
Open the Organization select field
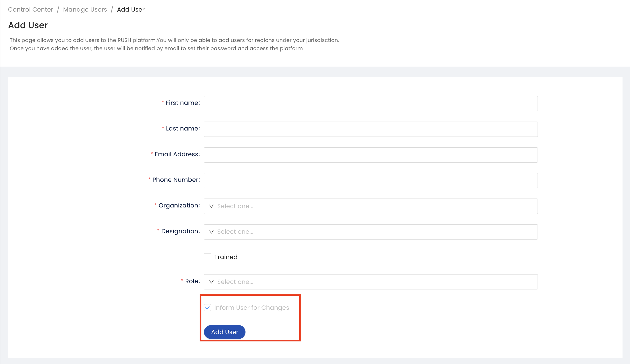(371, 206)
